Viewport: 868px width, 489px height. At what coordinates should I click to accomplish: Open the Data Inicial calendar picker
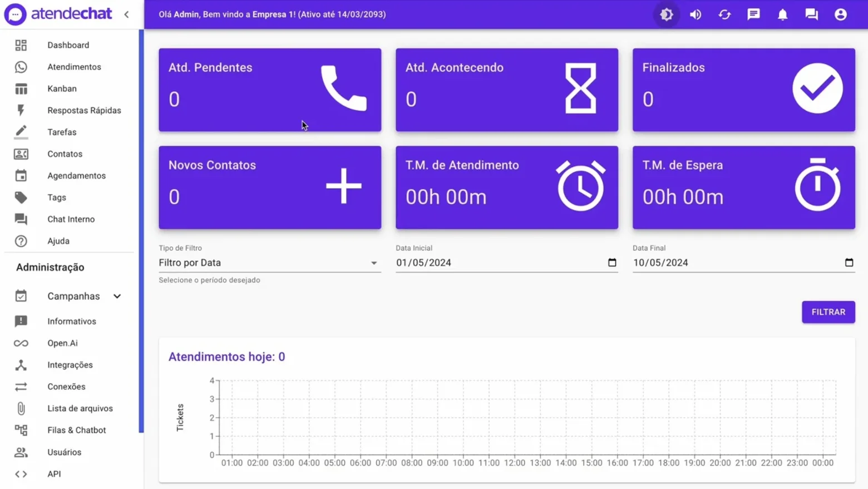(612, 263)
